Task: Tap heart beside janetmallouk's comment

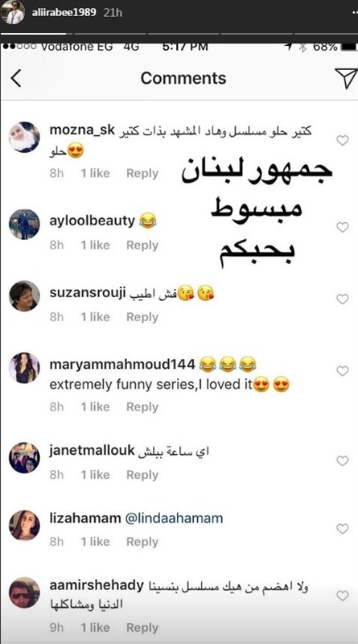Action: tap(343, 460)
